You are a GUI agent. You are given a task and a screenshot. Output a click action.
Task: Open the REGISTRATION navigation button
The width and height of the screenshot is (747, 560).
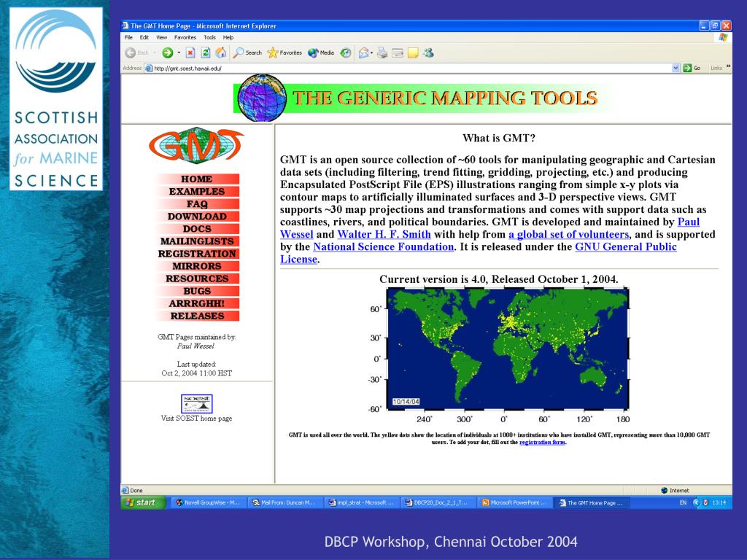(197, 254)
